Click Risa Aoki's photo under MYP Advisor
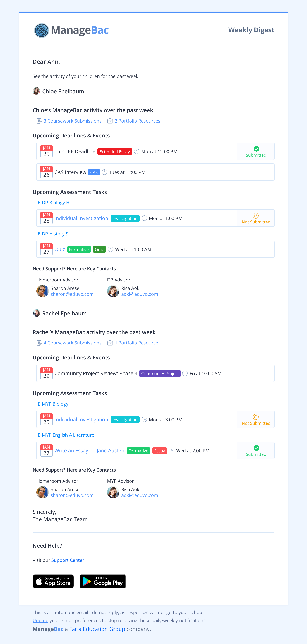The width and height of the screenshot is (307, 644). click(113, 492)
